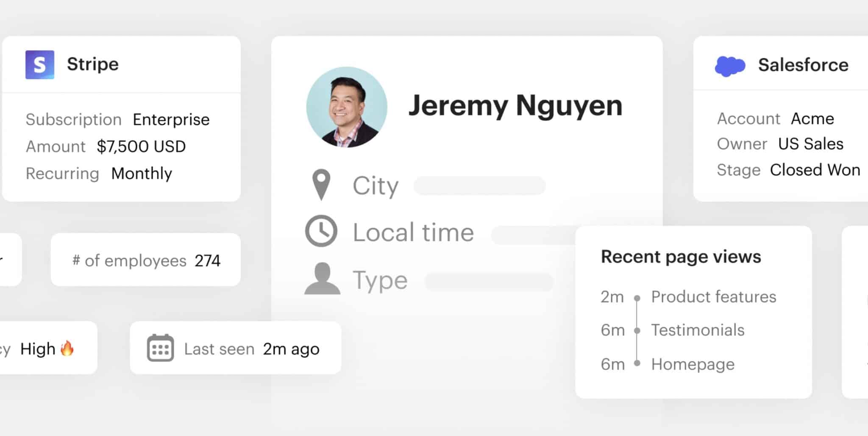This screenshot has height=436, width=868.
Task: Open the Testimonials page view
Action: (698, 330)
